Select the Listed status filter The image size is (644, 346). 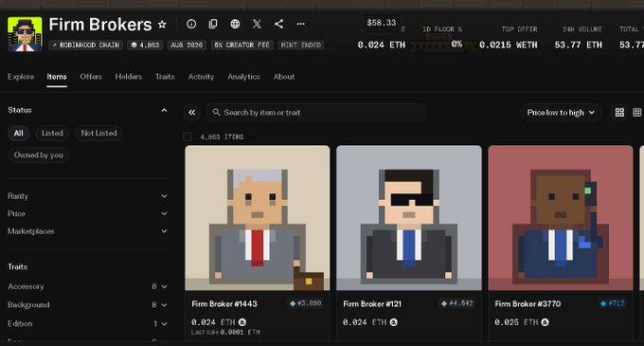coord(52,133)
